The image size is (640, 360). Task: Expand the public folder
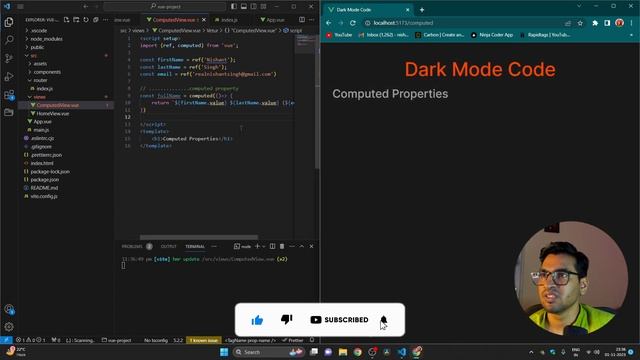37,47
